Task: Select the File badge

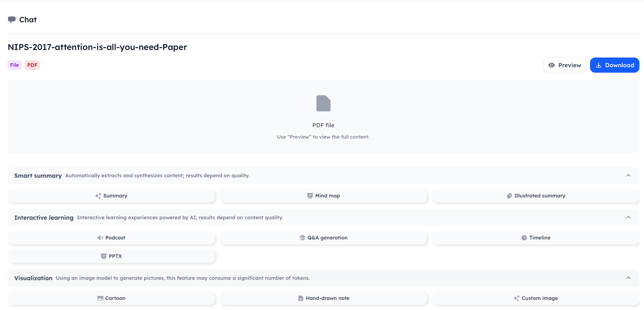Action: 14,65
